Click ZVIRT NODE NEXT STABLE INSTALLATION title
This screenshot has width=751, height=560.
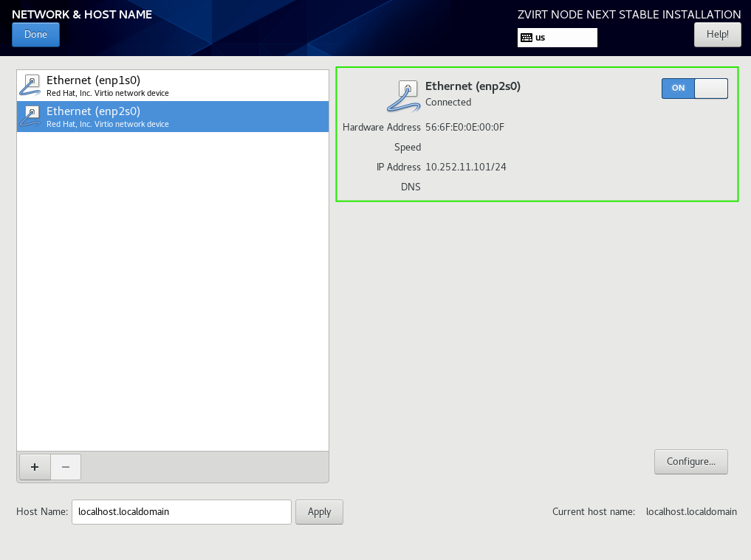pos(629,14)
